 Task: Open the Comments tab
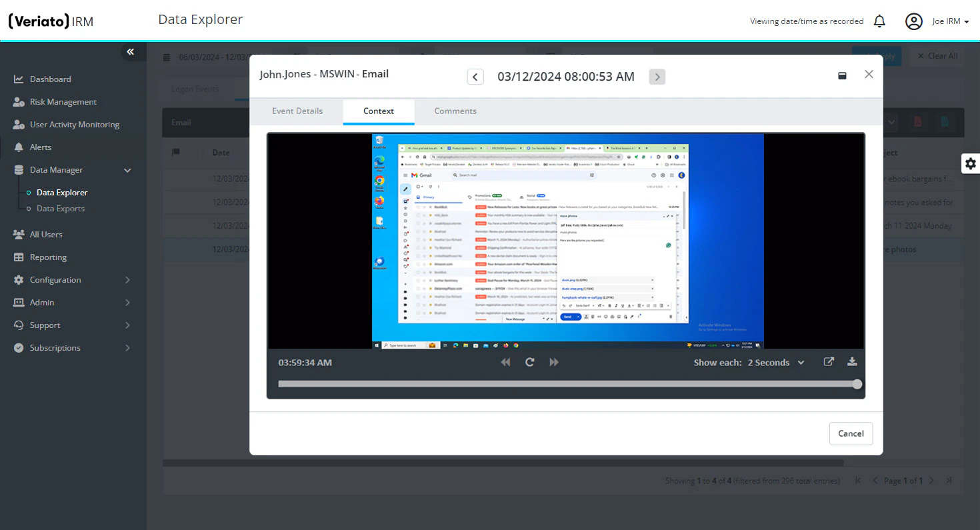point(455,111)
